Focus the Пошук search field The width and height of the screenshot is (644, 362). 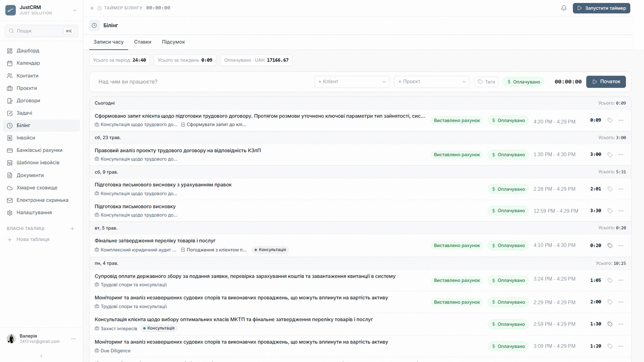[x=41, y=31]
